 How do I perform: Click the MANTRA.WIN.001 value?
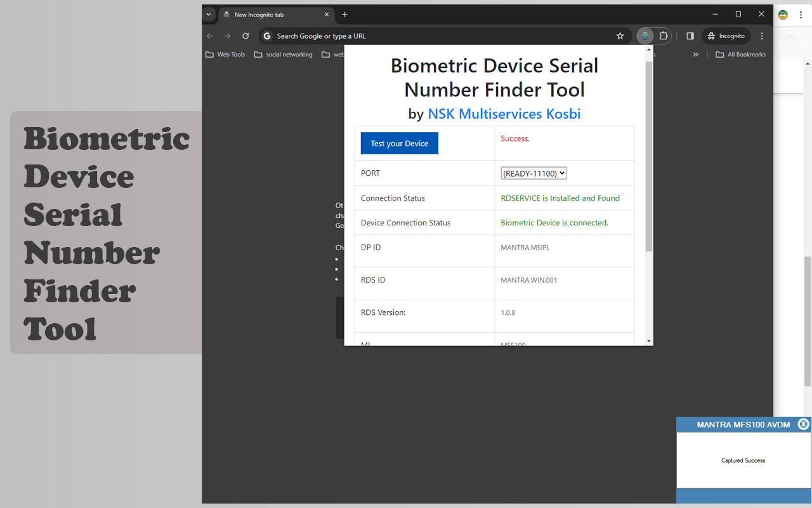tap(529, 280)
